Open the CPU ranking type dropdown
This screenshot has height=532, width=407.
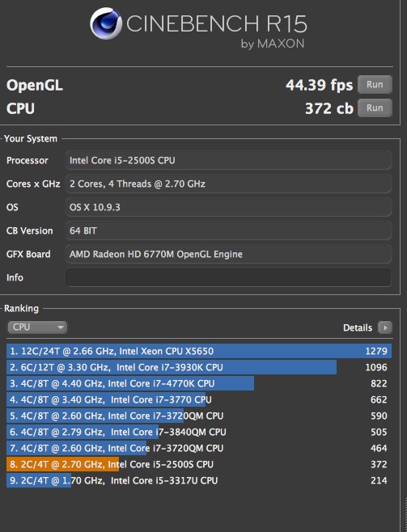tap(37, 327)
